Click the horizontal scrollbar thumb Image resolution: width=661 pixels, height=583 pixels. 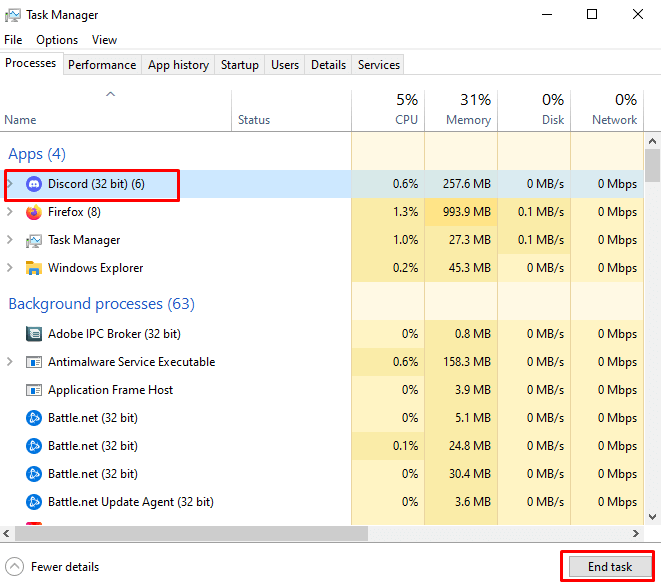(191, 534)
